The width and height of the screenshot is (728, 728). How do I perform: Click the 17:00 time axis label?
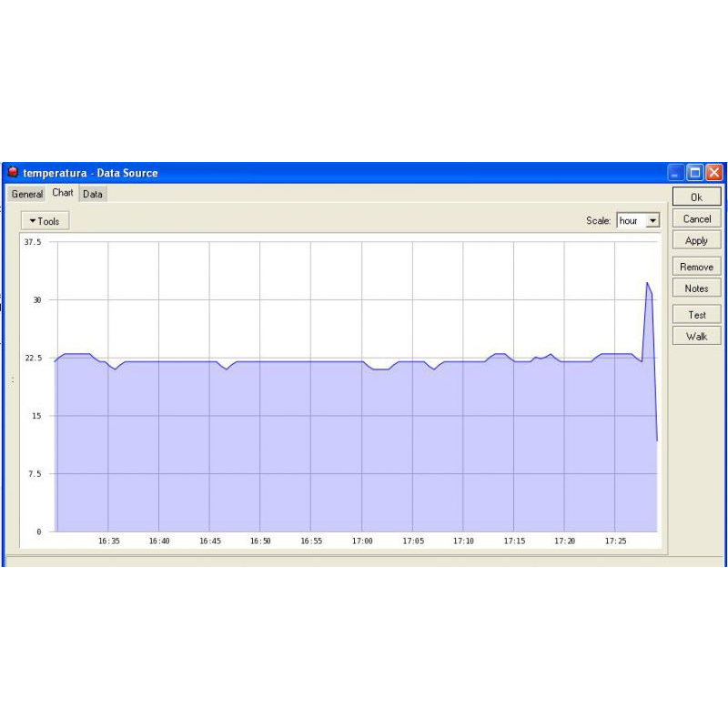click(x=362, y=541)
